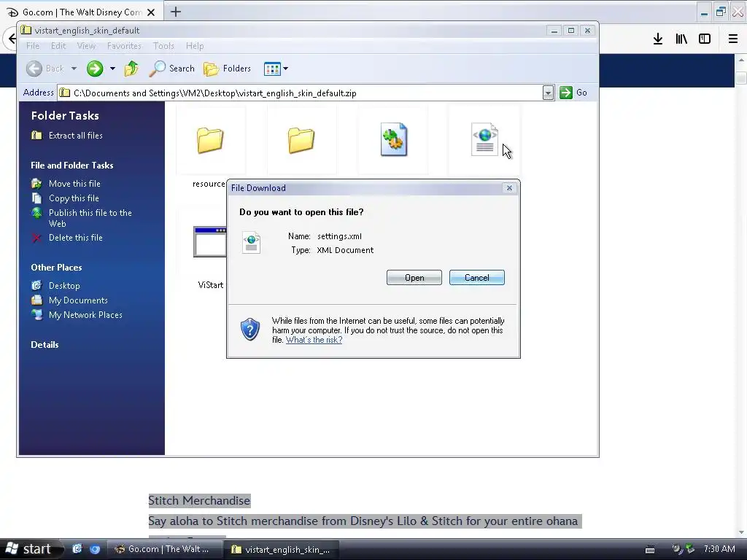Click the Show Desktop quick launch icon
This screenshot has width=747, height=560.
click(x=77, y=549)
